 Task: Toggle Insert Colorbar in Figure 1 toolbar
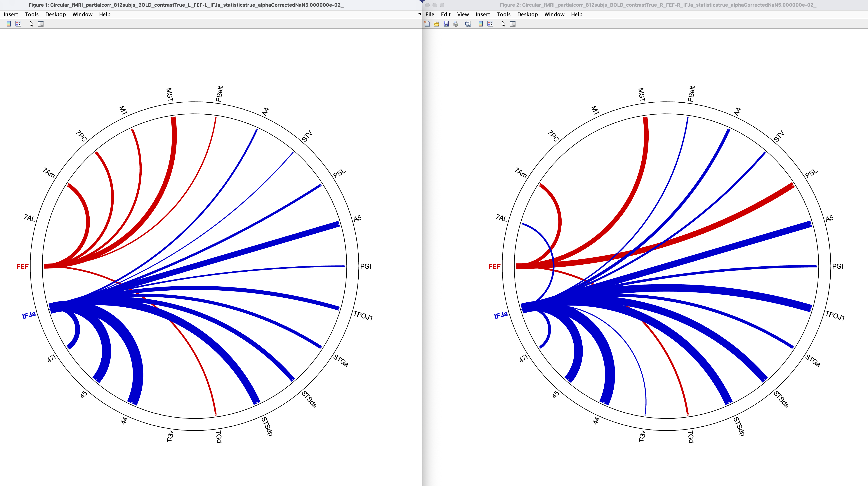(9, 24)
